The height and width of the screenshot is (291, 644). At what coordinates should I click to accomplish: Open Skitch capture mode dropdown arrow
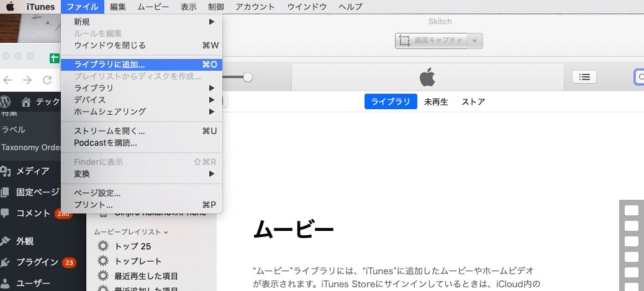coord(475,41)
